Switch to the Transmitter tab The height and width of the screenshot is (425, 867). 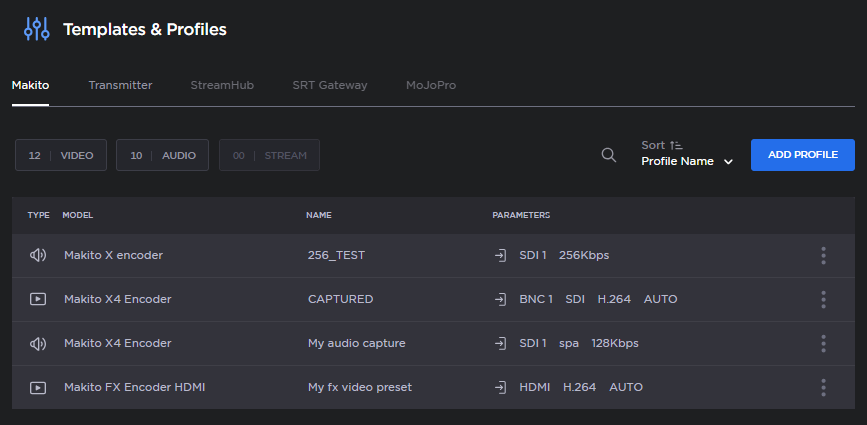pyautogui.click(x=120, y=85)
